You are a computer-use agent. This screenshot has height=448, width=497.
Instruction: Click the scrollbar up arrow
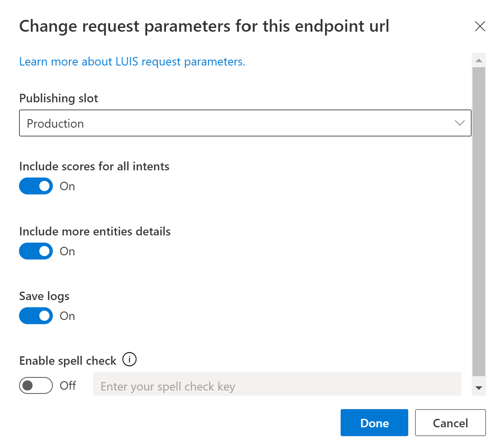point(479,60)
